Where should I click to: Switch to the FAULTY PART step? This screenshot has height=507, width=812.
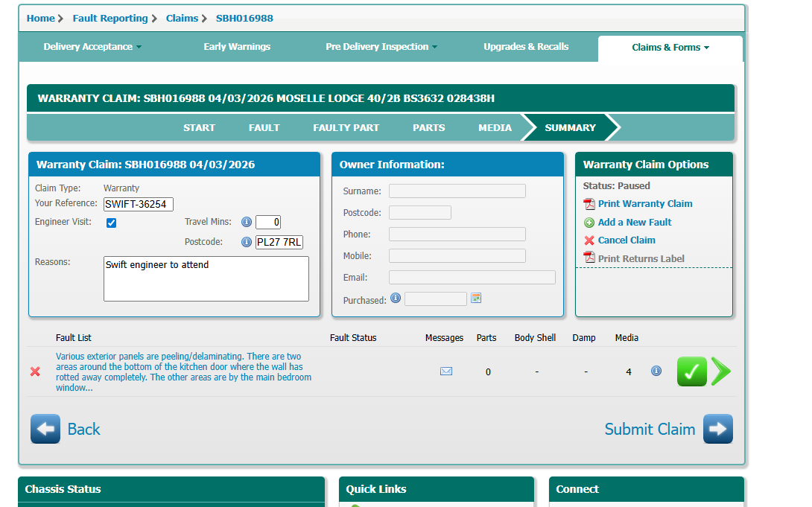click(346, 128)
